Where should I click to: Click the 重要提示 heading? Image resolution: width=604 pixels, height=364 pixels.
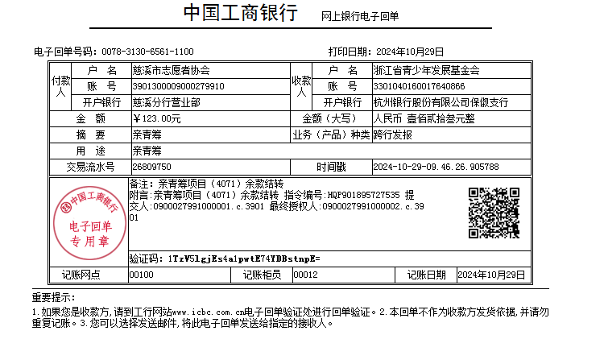click(53, 297)
